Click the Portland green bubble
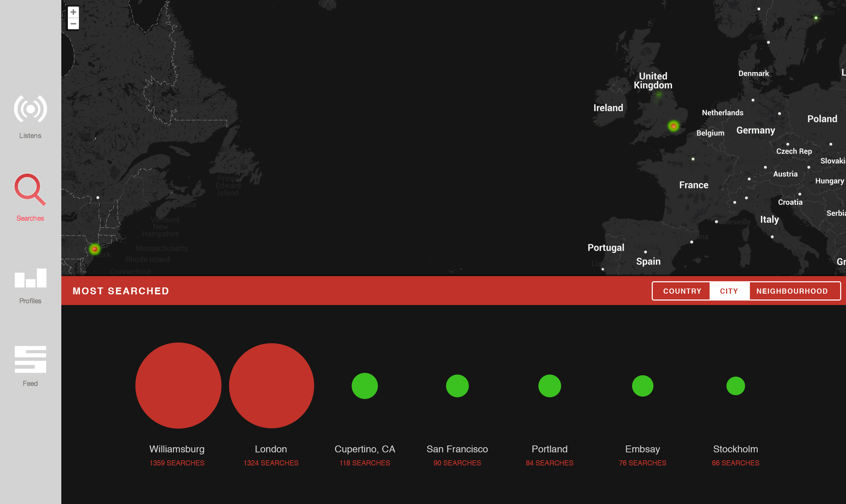 click(550, 386)
